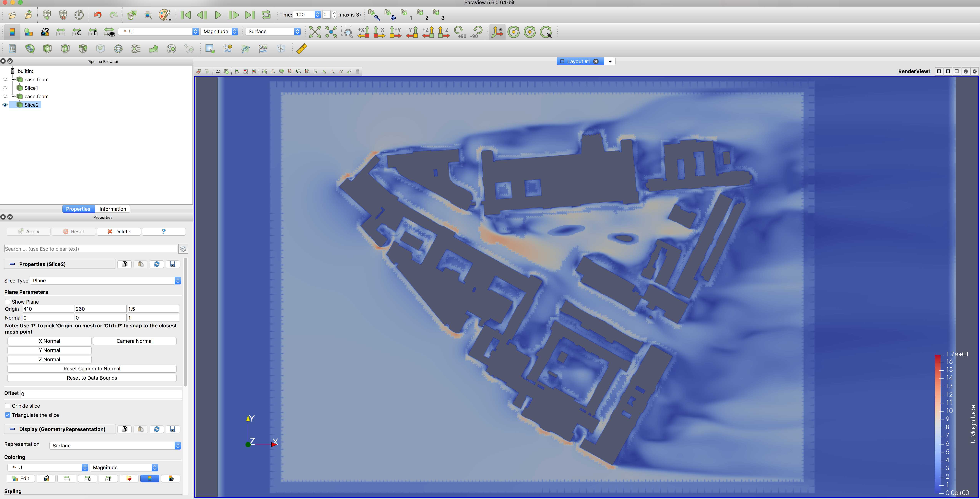980x499 pixels.
Task: Open Representation Surface dropdown in properties
Action: point(115,445)
